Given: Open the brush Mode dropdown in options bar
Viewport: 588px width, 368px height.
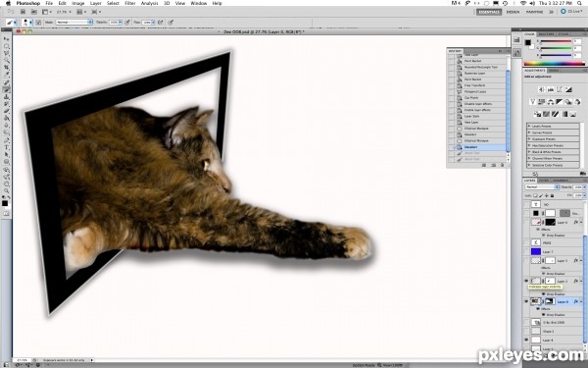Looking at the screenshot, I should pos(73,23).
